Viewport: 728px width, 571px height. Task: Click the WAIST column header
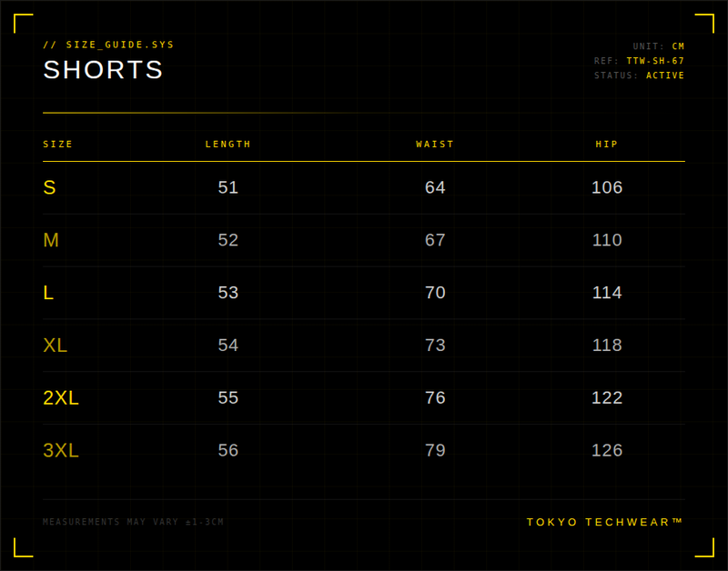(435, 145)
